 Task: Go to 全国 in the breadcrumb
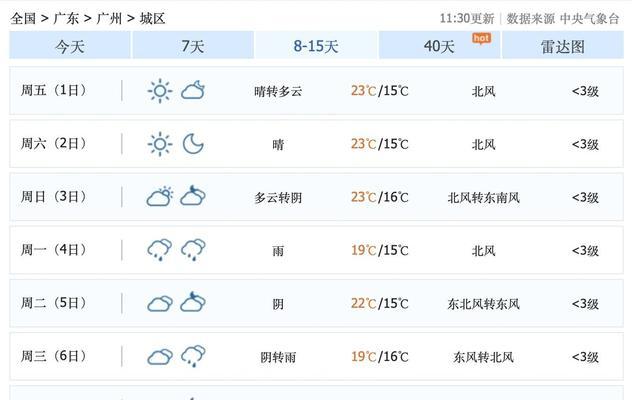[23, 19]
